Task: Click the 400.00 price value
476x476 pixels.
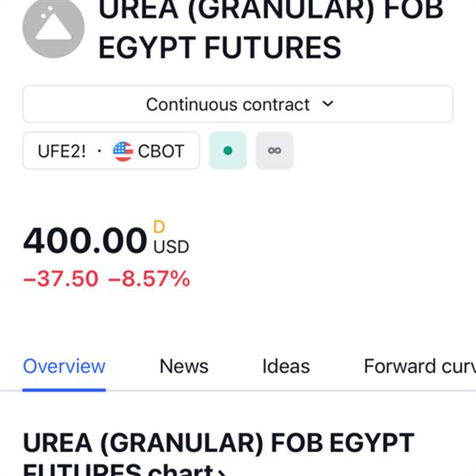Action: 85,240
